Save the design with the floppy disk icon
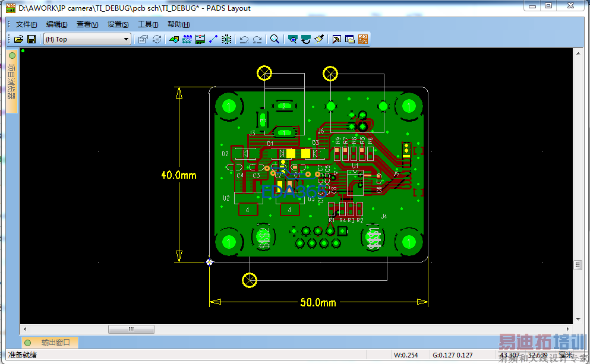Viewport: 590px width, 364px height. pos(31,39)
